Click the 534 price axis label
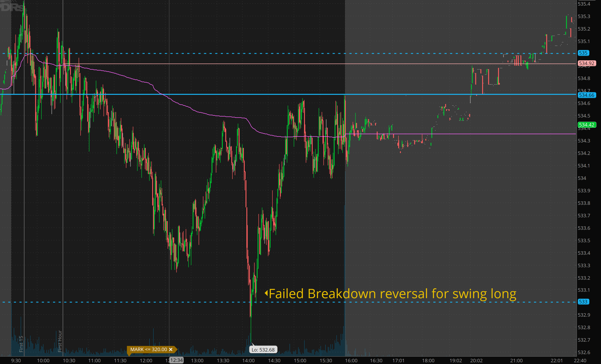 [582, 178]
